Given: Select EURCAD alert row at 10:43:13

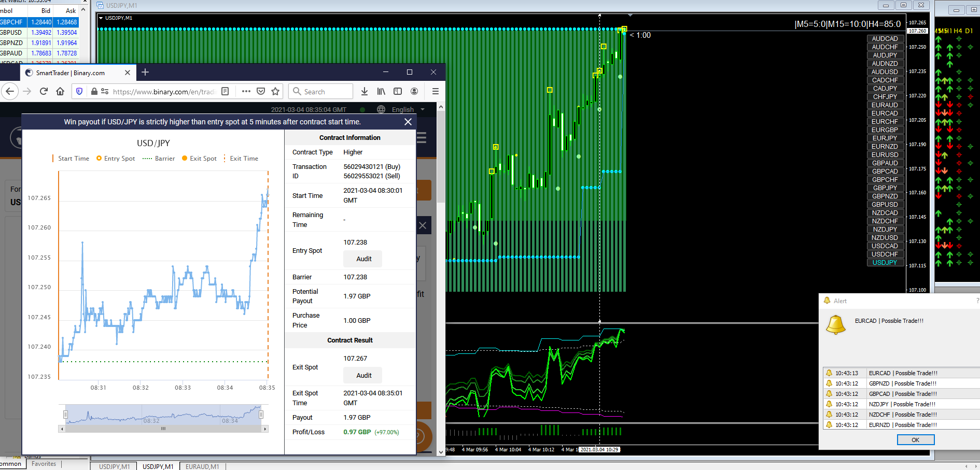Looking at the screenshot, I should click(901, 373).
